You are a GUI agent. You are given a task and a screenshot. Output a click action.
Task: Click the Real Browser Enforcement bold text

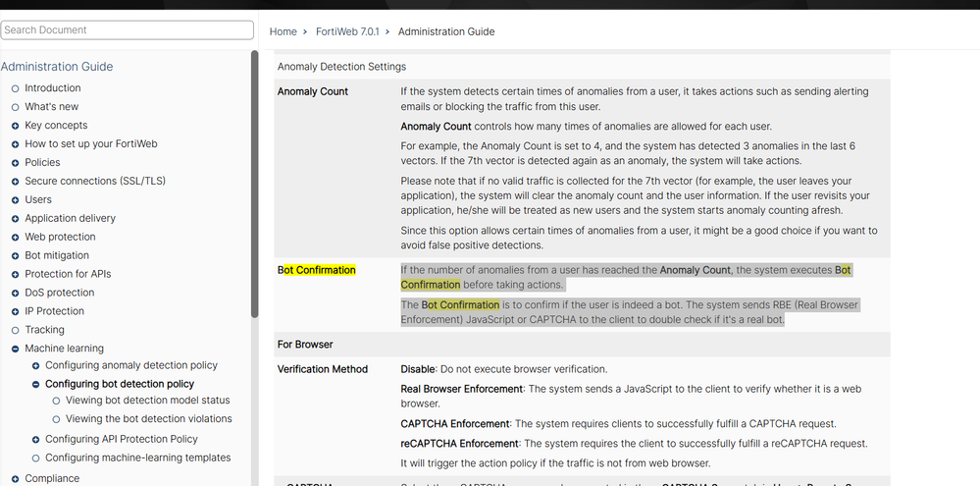coord(461,389)
